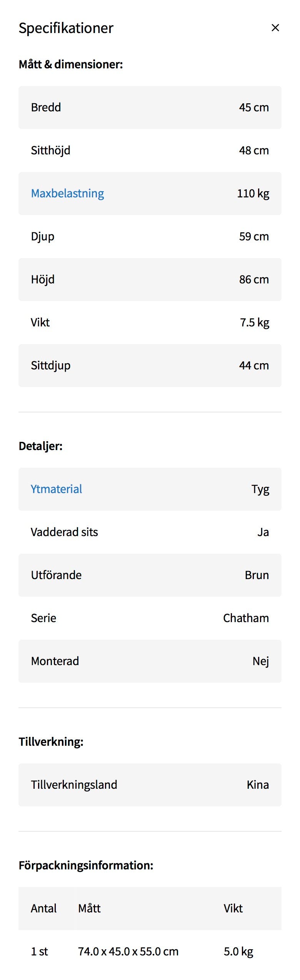This screenshot has height=980, width=300.
Task: Click the 110 kg max load value
Action: pyautogui.click(x=253, y=193)
